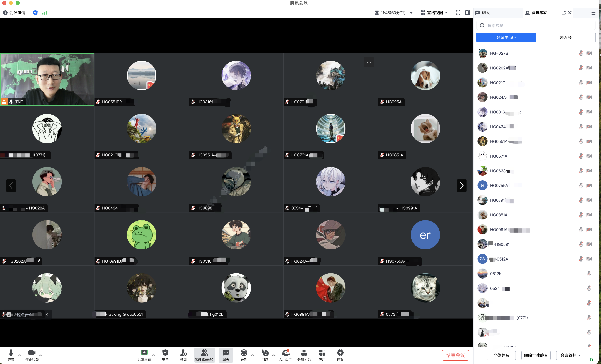The image size is (601, 364).
Task: Enter fullscreen mode via top icon
Action: point(458,13)
